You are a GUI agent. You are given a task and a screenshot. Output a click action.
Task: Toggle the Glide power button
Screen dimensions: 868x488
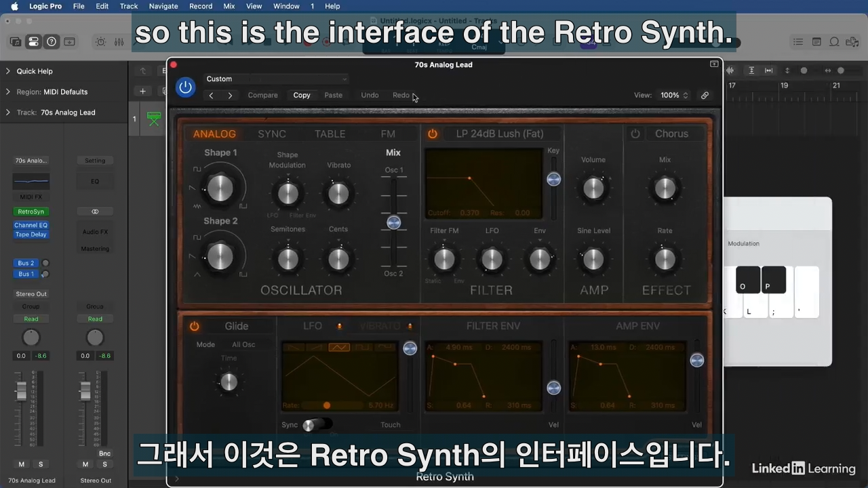tap(195, 326)
